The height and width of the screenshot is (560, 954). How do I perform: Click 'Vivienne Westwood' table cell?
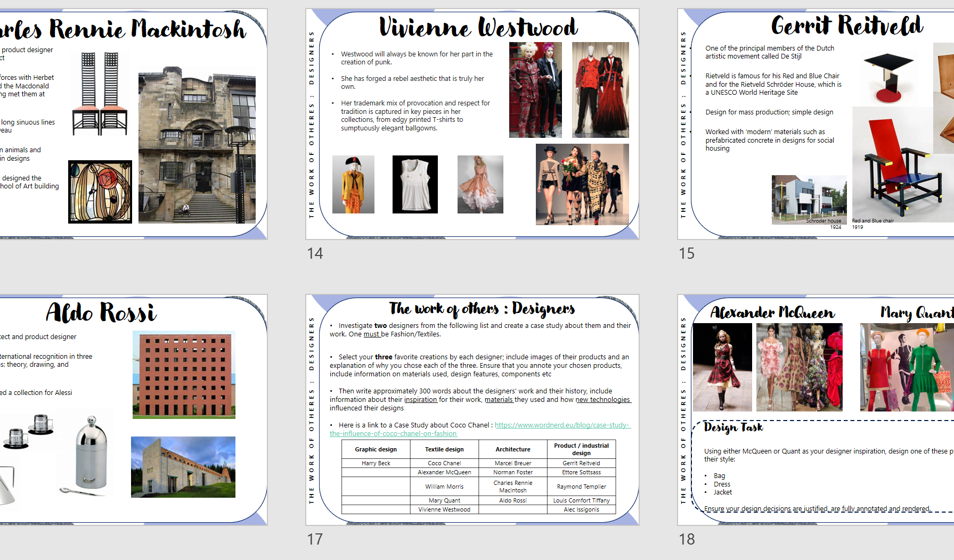click(x=444, y=509)
